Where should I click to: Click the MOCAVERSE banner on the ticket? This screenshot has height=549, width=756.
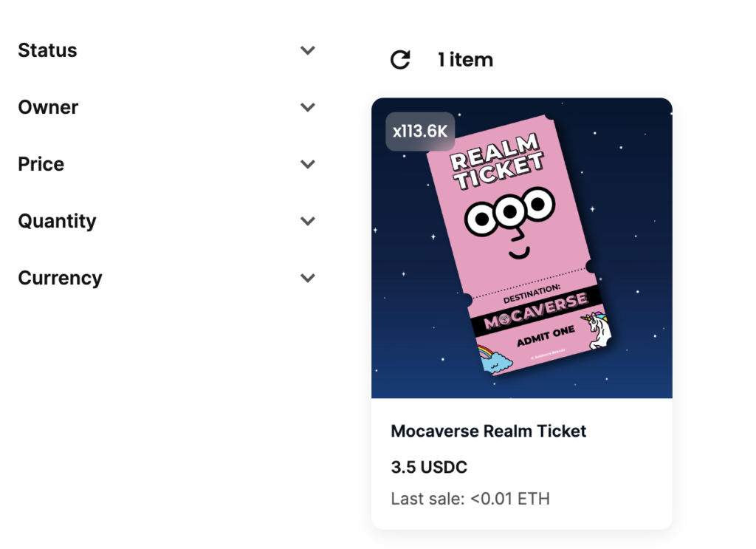tap(536, 310)
